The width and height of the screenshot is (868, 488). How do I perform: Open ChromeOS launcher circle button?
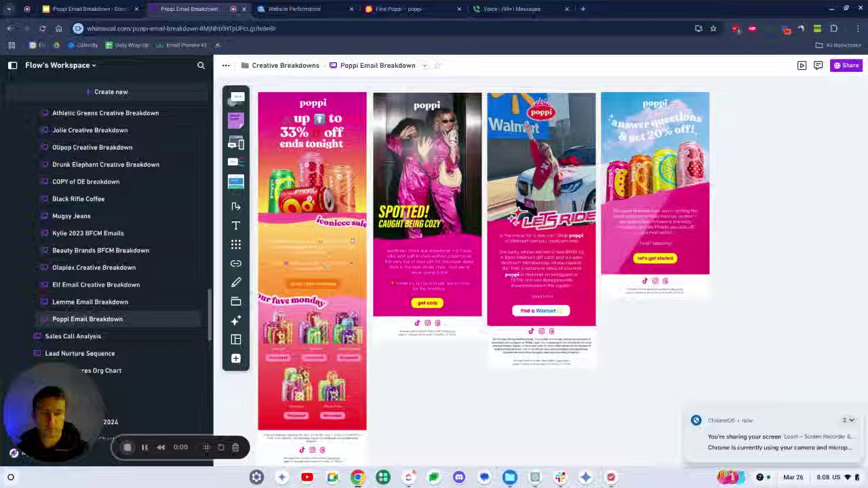[11, 477]
